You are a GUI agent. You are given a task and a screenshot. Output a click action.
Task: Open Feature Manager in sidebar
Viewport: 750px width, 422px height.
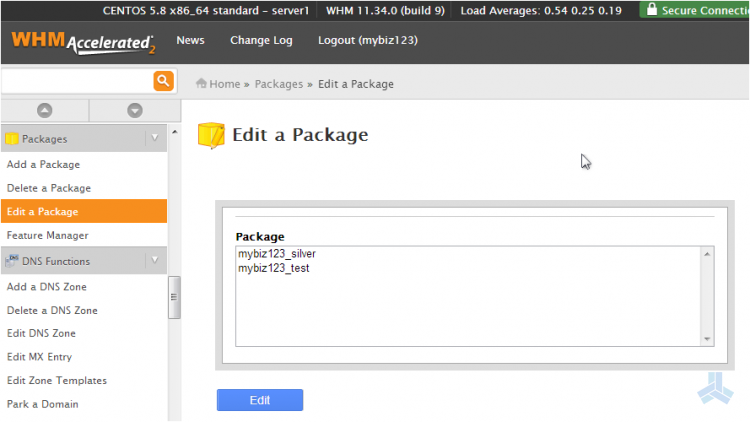pyautogui.click(x=47, y=235)
